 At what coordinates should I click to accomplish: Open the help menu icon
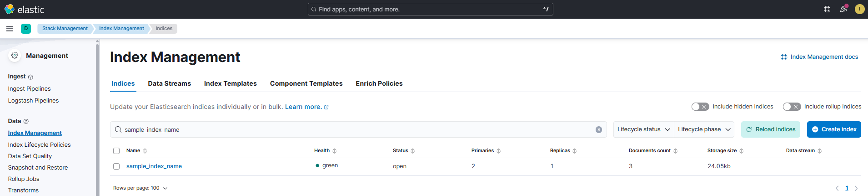point(827,9)
